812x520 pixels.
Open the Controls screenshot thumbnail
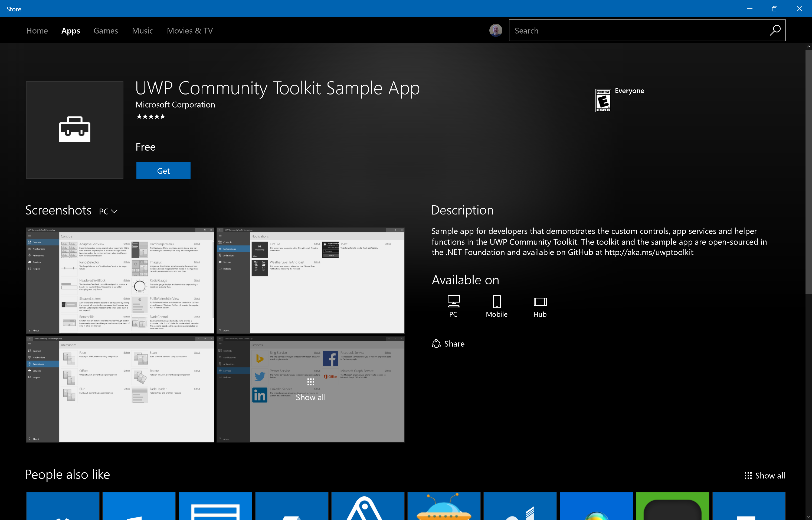(120, 281)
